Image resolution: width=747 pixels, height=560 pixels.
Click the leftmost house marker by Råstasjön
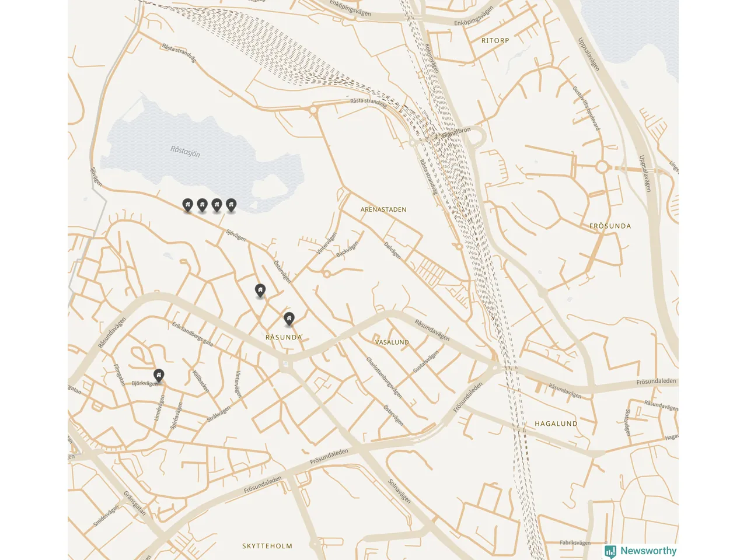(x=187, y=205)
